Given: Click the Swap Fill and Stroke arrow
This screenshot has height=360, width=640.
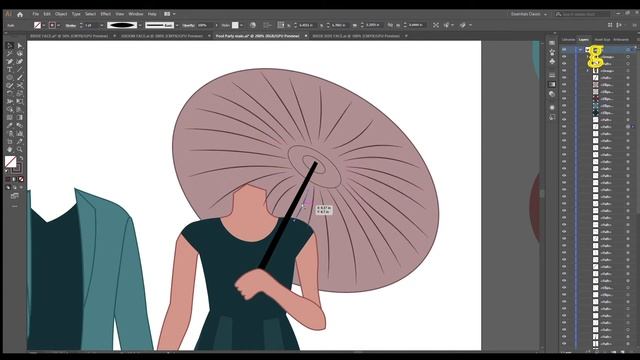Looking at the screenshot, I should (x=21, y=158).
